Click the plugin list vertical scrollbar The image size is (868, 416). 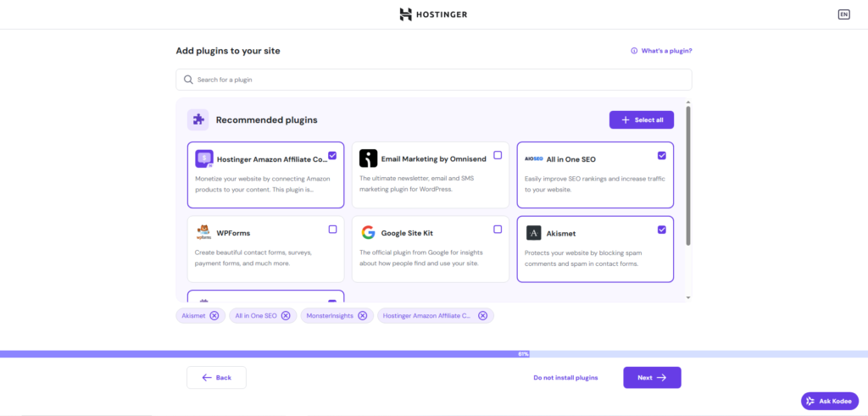(x=688, y=176)
